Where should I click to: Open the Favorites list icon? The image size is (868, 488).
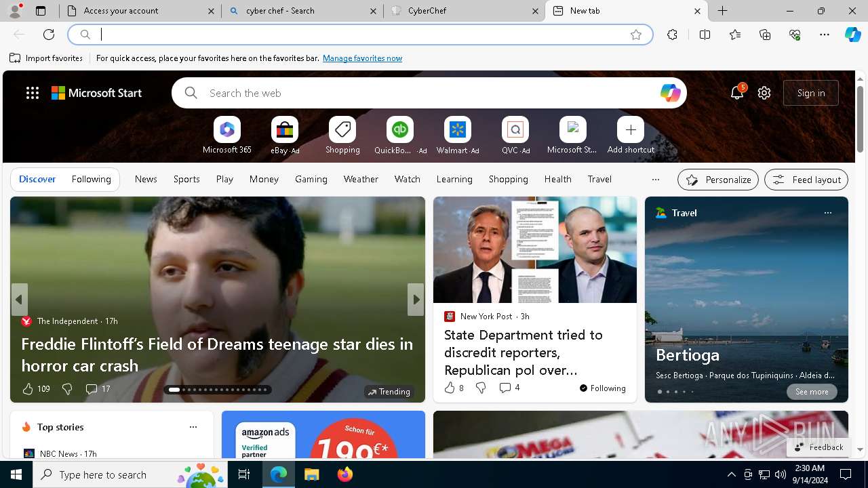pos(735,35)
